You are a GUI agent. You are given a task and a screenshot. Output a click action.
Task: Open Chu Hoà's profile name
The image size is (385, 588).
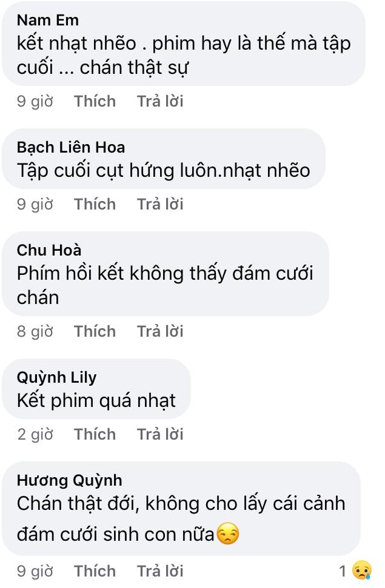[49, 250]
